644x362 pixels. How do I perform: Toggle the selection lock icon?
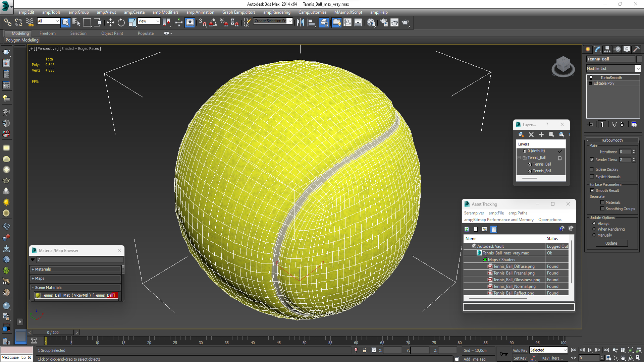[365, 350]
